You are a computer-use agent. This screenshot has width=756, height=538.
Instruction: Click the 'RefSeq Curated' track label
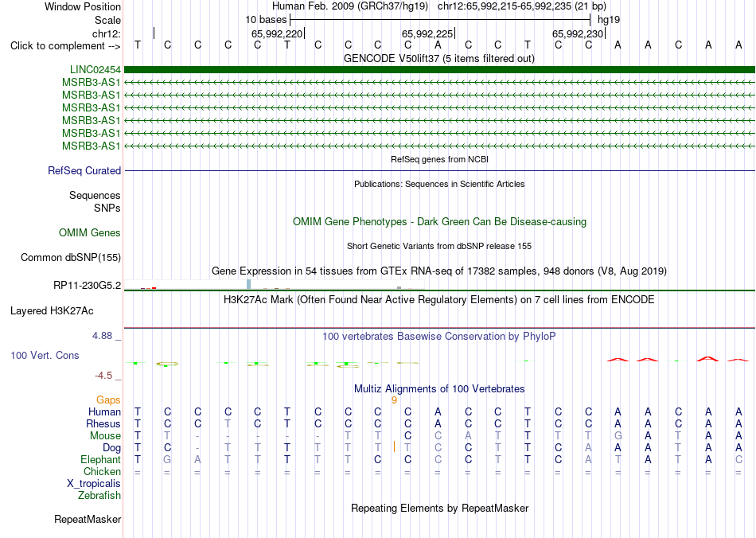84,170
